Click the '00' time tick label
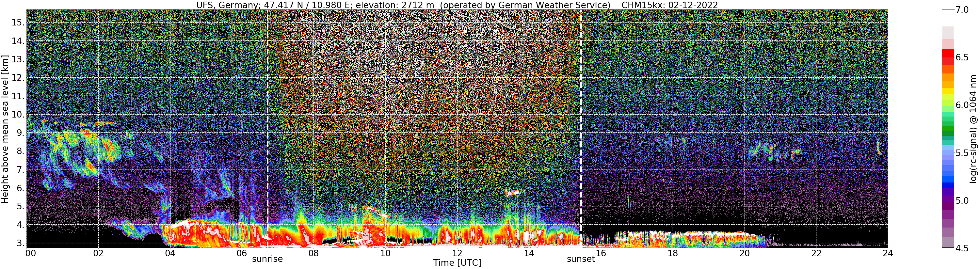The height and width of the screenshot is (269, 980). 30,253
